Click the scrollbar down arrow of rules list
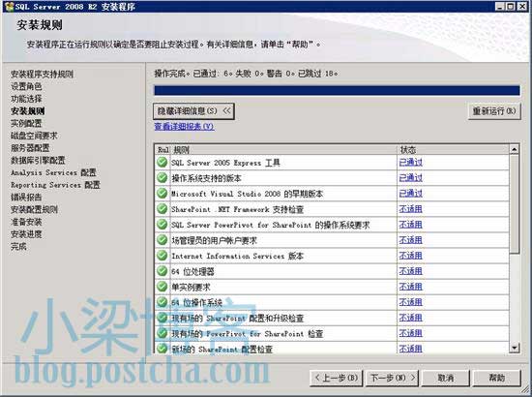This screenshot has width=532, height=397. click(x=515, y=348)
